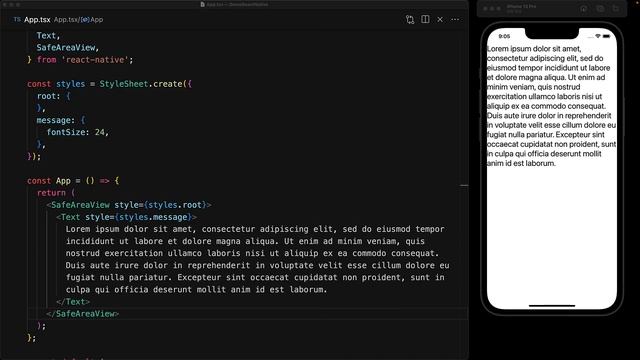Click the 'return (' line

56,193
